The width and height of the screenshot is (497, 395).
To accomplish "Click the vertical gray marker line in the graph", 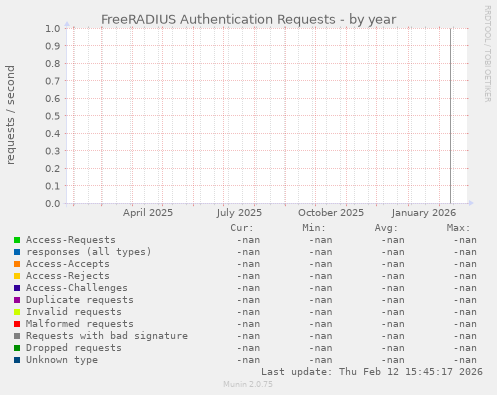I will (x=450, y=116).
